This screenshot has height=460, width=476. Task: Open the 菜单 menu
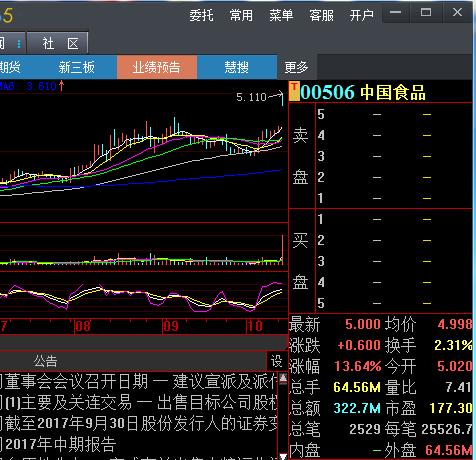pyautogui.click(x=281, y=15)
